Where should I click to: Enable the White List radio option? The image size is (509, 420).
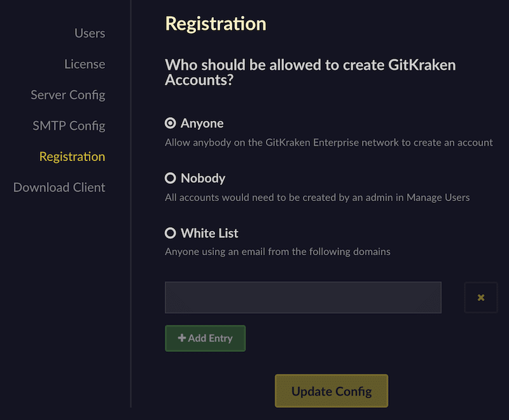pos(171,233)
